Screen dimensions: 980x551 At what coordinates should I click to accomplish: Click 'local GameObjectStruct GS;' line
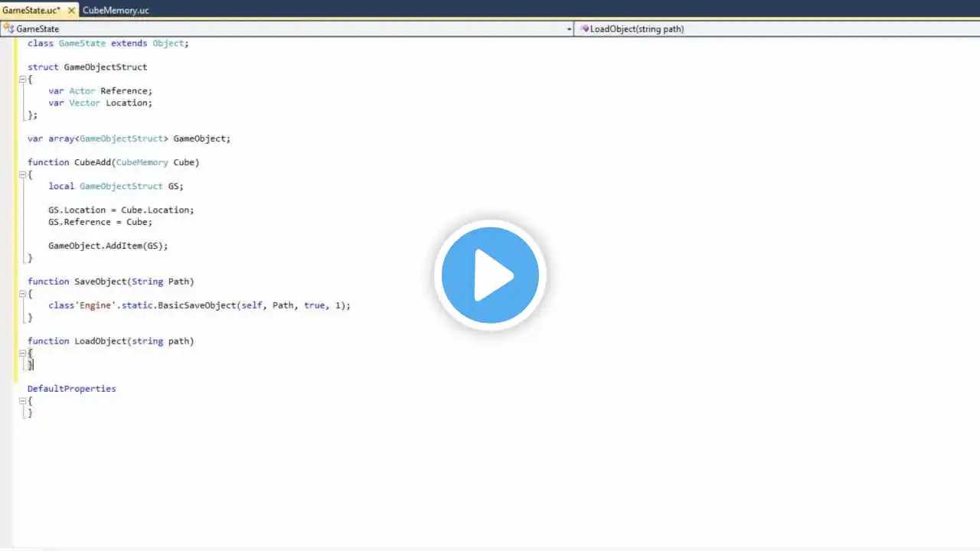[x=116, y=186]
